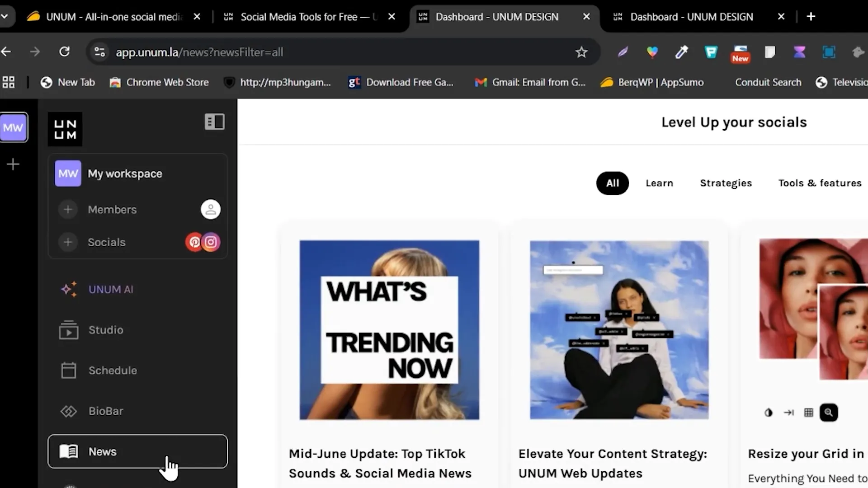The height and width of the screenshot is (488, 868).
Task: Click the eyedropper extension icon
Action: coord(681,52)
